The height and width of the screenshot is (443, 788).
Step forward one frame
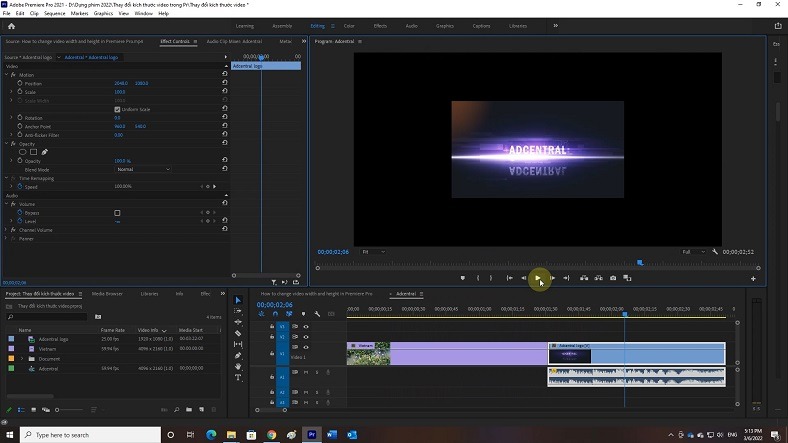pyautogui.click(x=552, y=278)
